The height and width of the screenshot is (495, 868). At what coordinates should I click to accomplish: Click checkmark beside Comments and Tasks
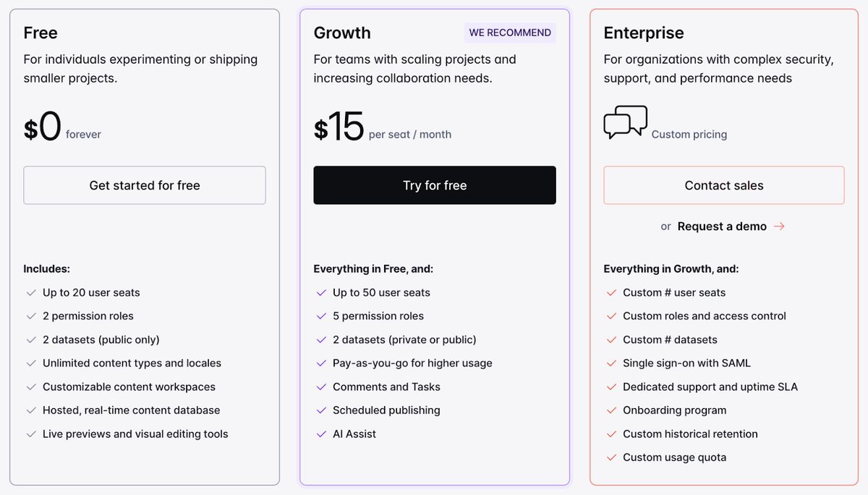coord(321,387)
